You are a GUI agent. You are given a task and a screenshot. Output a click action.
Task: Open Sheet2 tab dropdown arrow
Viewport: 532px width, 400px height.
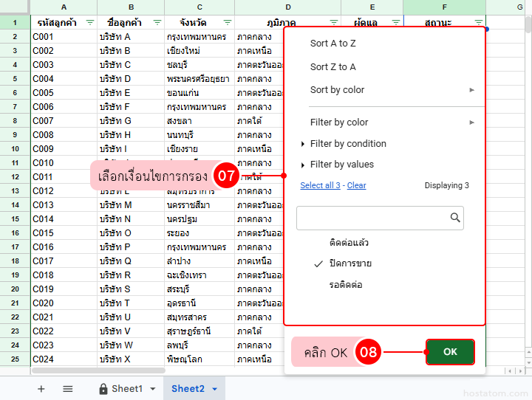point(214,389)
